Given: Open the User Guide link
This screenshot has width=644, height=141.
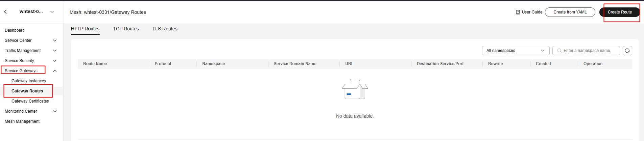Looking at the screenshot, I should 529,12.
